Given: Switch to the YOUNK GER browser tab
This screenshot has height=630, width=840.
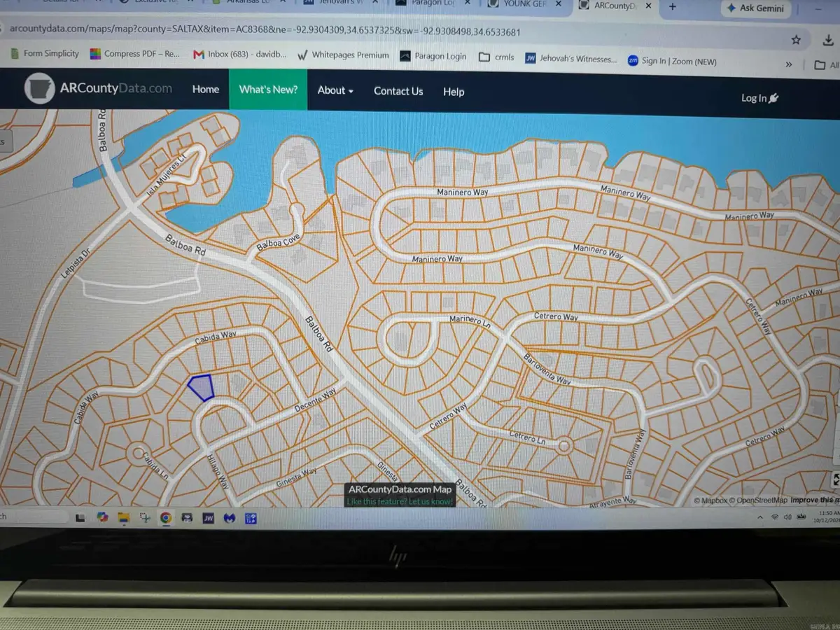Looking at the screenshot, I should pos(524,4).
